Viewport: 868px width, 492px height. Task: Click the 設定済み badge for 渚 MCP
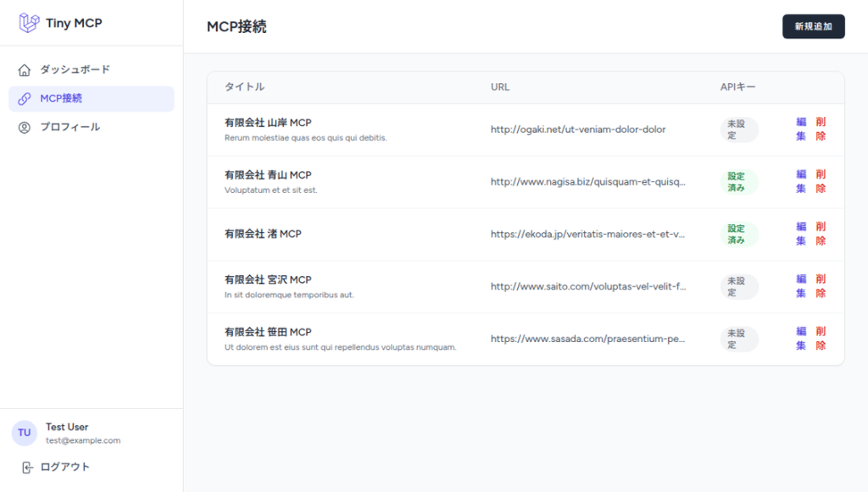click(739, 235)
